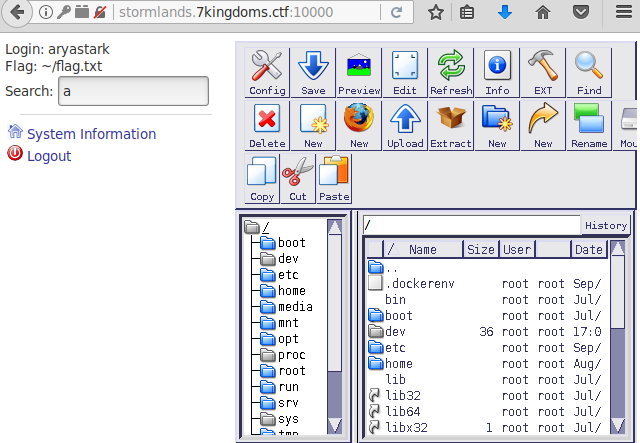Image resolution: width=640 pixels, height=443 pixels.
Task: Click file list scrollbar down arrow
Action: point(618,426)
